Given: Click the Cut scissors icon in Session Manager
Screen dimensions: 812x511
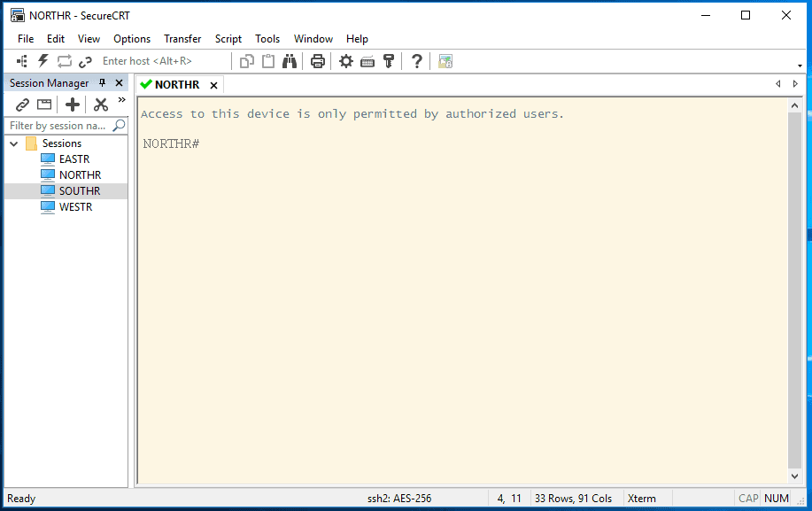Looking at the screenshot, I should point(100,105).
